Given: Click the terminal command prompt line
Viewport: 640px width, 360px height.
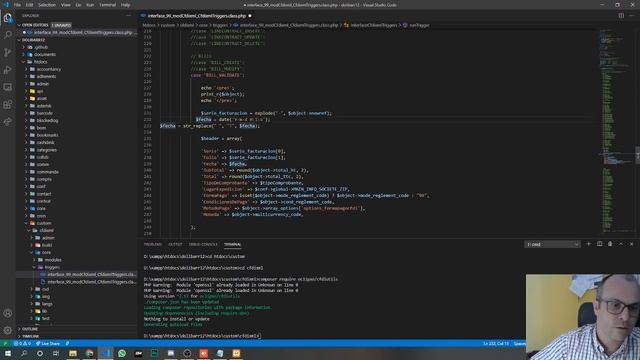Looking at the screenshot, I should coord(203,336).
